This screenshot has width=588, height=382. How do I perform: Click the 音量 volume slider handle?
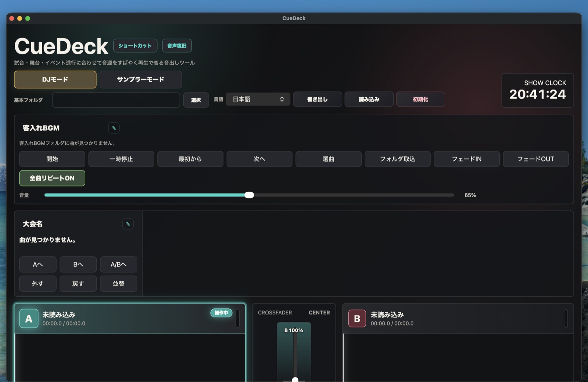click(249, 195)
